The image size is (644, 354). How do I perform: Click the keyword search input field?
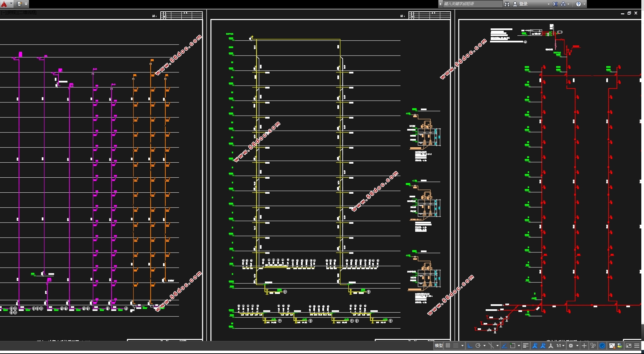(472, 4)
